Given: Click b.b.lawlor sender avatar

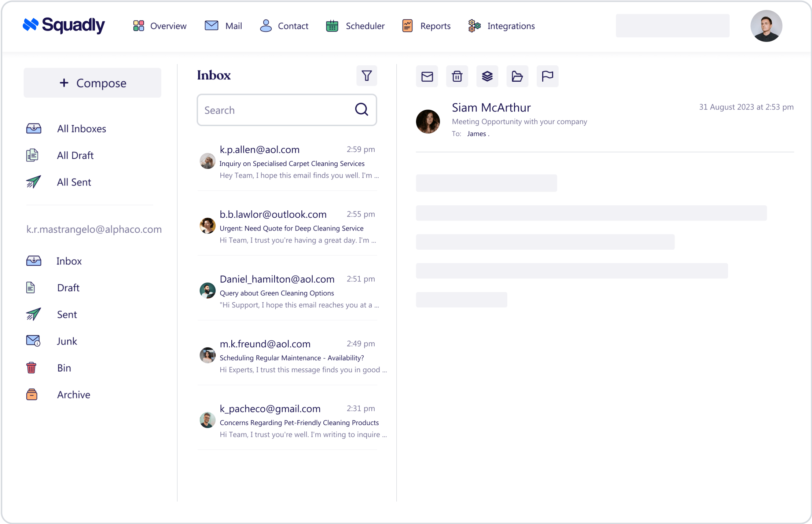Looking at the screenshot, I should [x=207, y=226].
